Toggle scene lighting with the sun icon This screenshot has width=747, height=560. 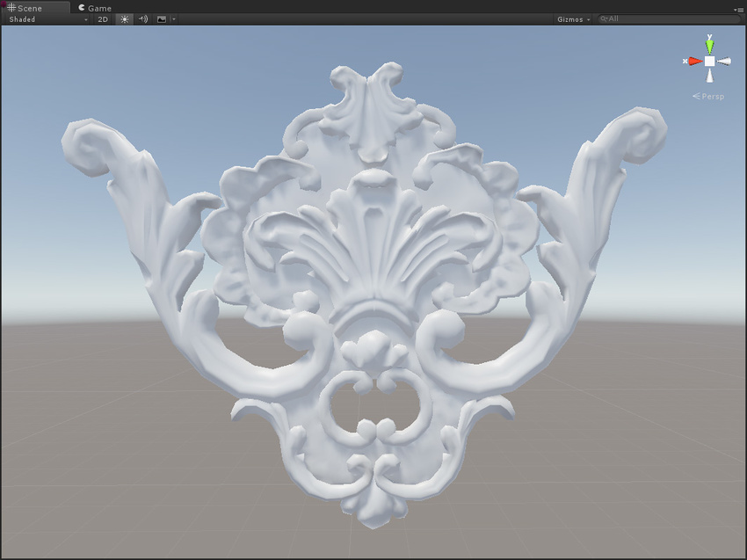[x=125, y=18]
